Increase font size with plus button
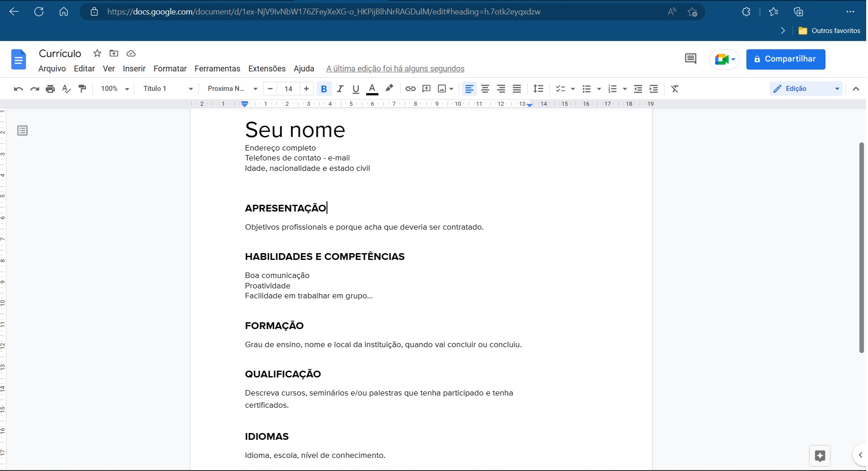The width and height of the screenshot is (868, 471). [x=307, y=89]
